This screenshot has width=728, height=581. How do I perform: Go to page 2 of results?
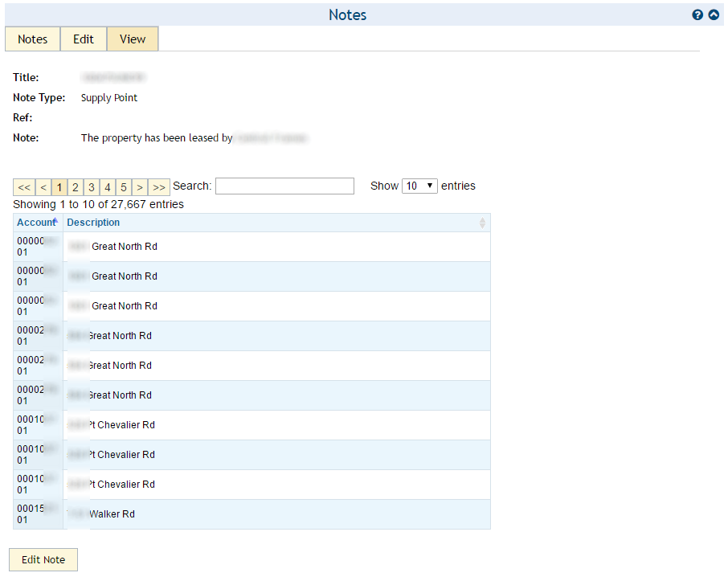(x=76, y=187)
